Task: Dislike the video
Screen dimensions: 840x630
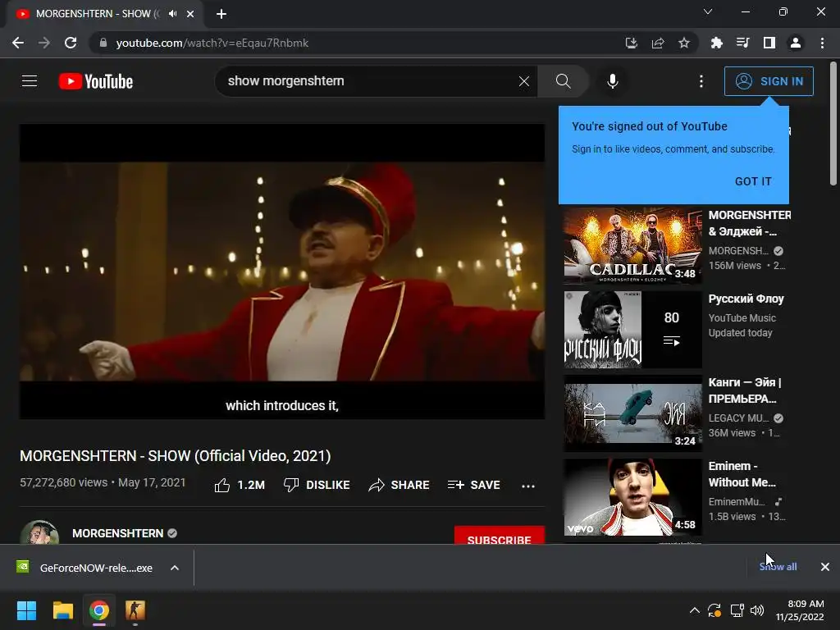Action: 317,485
